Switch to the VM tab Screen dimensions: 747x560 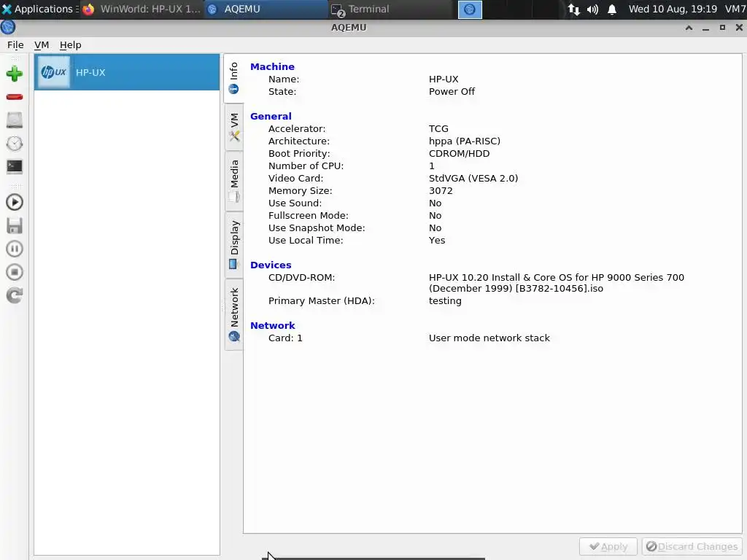coord(233,127)
